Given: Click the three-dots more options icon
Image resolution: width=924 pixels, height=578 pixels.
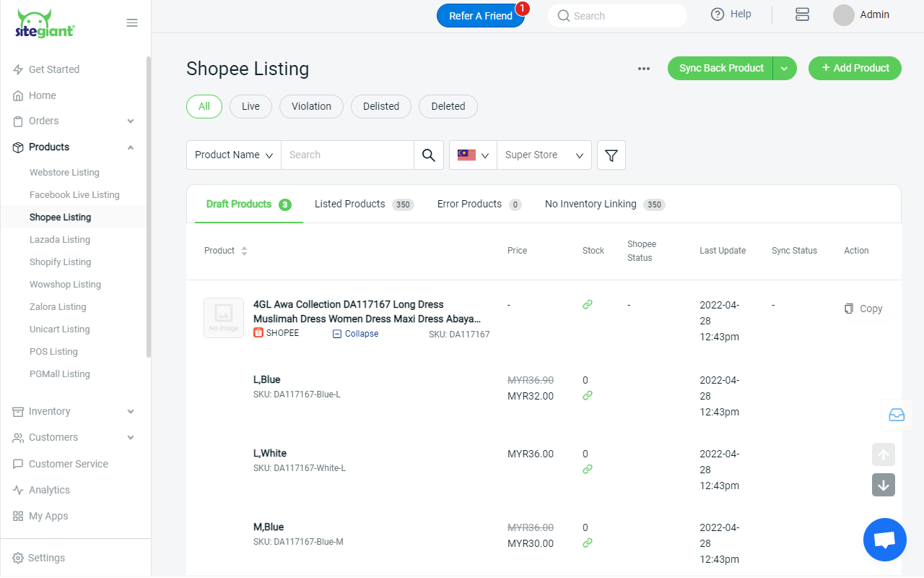Looking at the screenshot, I should (644, 69).
